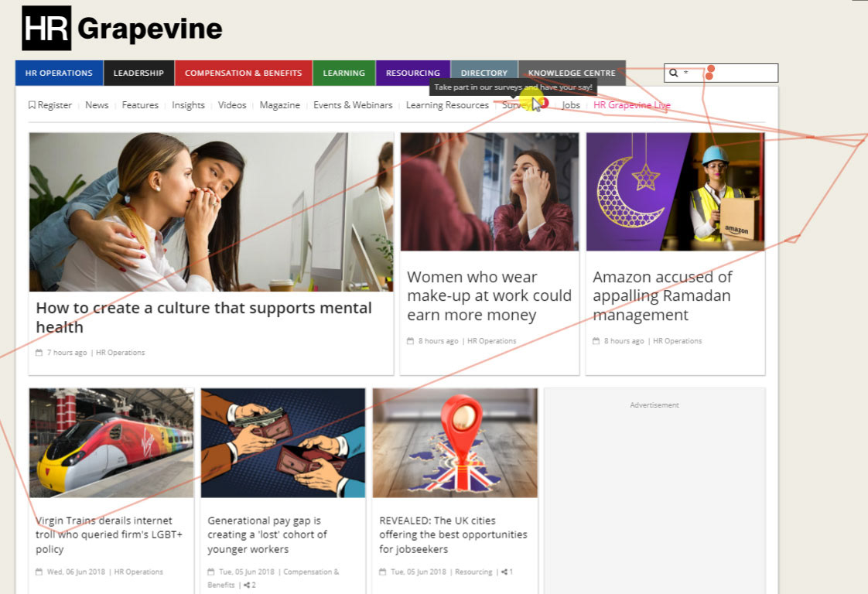This screenshot has height=594, width=868.
Task: Click the calendar icon next to 7 hours ago
Action: coord(39,353)
